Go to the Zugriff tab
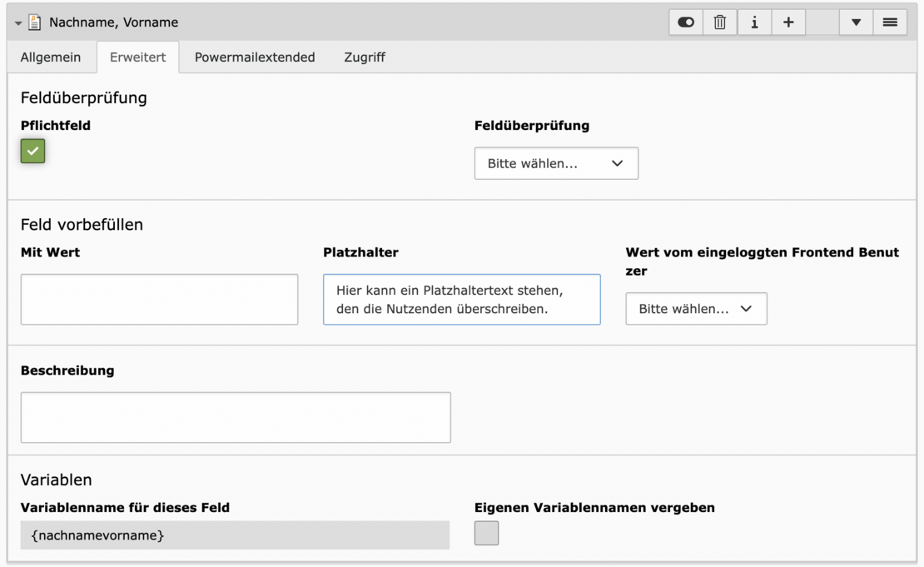924x567 pixels. click(365, 57)
